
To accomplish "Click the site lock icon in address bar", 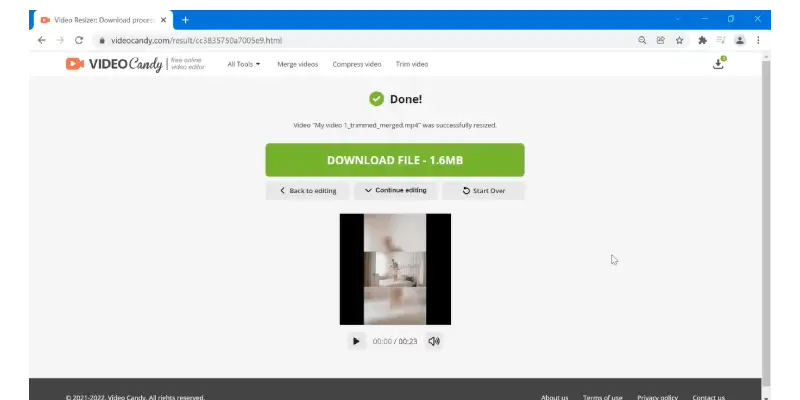I will coord(102,40).
